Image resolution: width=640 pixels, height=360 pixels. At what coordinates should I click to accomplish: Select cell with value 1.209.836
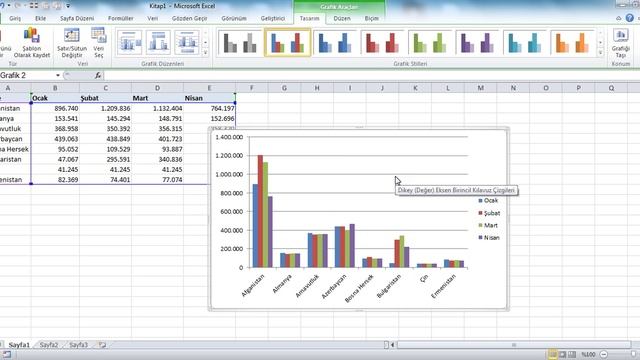point(105,108)
